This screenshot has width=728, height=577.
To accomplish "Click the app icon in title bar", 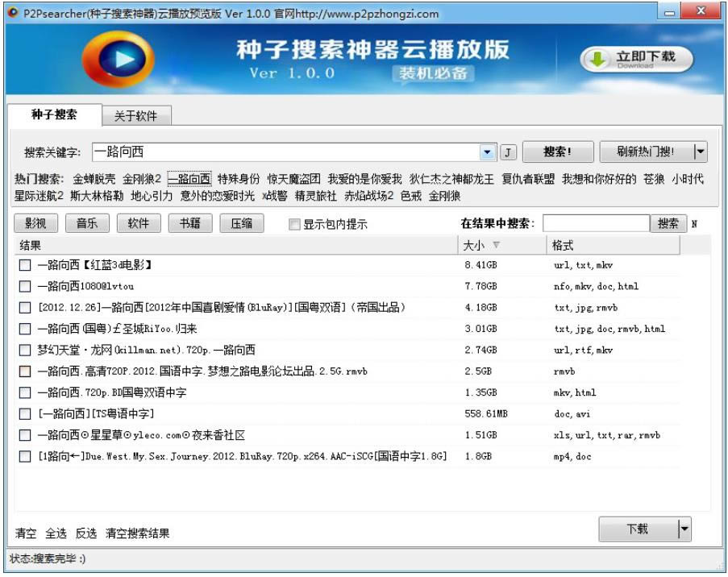I will coord(12,13).
